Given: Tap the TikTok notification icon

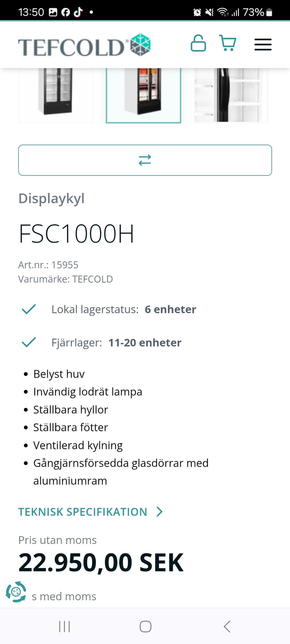Looking at the screenshot, I should 78,12.
